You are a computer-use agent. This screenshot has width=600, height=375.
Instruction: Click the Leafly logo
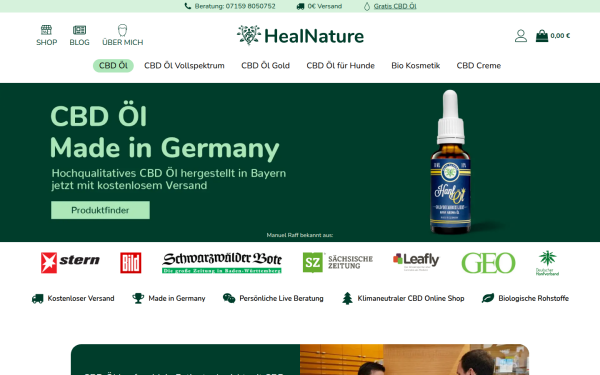pos(416,261)
